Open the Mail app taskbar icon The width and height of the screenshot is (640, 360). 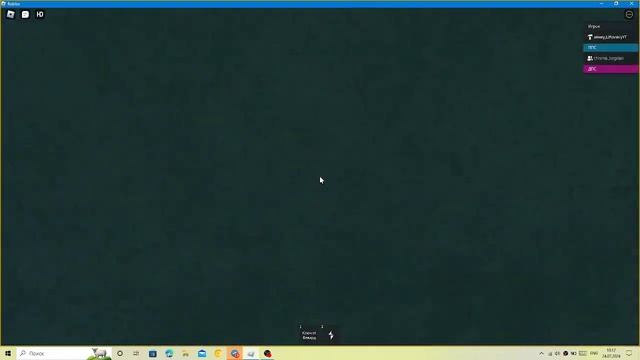pos(202,353)
